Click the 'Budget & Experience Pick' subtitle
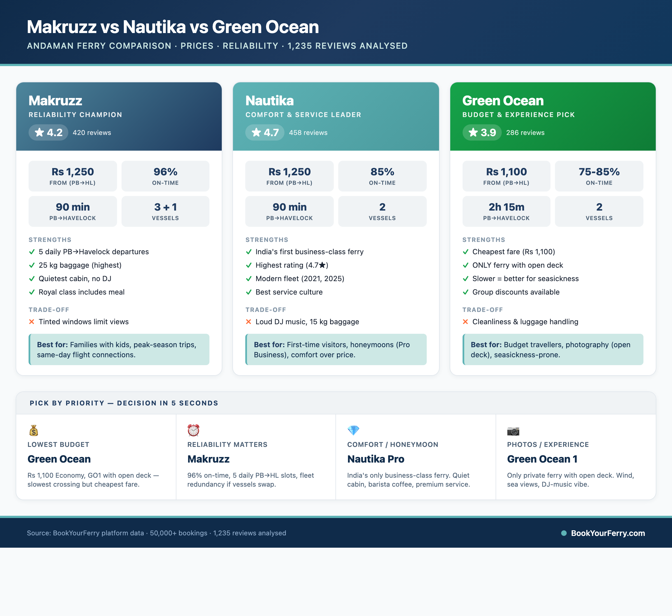Screen dimensions: 672x616 pyautogui.click(x=519, y=115)
